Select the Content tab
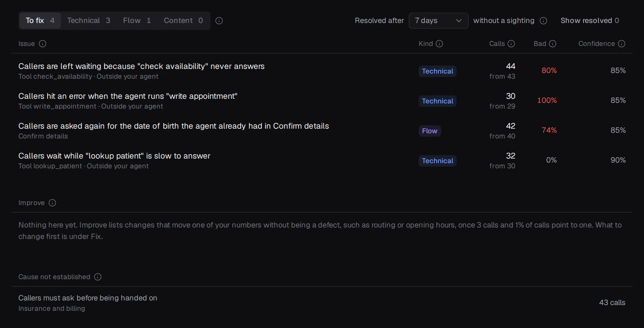This screenshot has height=328, width=644. pyautogui.click(x=183, y=21)
